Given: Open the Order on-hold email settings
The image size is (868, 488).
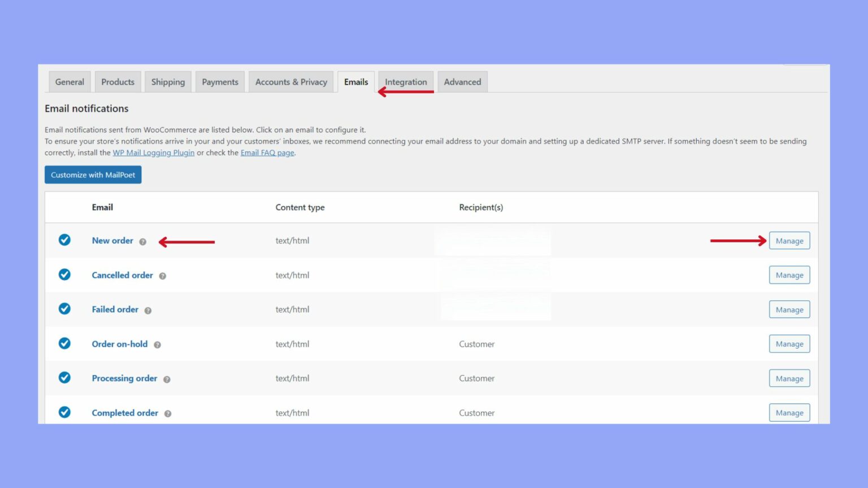Looking at the screenshot, I should point(119,344).
